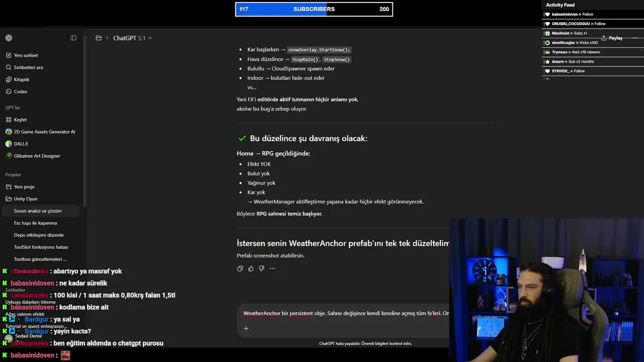The image size is (644, 362).
Task: Open the DALL-E GPT
Action: point(21,144)
